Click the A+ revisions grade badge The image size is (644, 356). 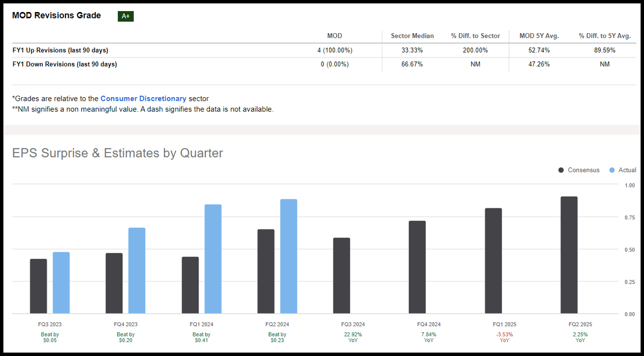125,16
